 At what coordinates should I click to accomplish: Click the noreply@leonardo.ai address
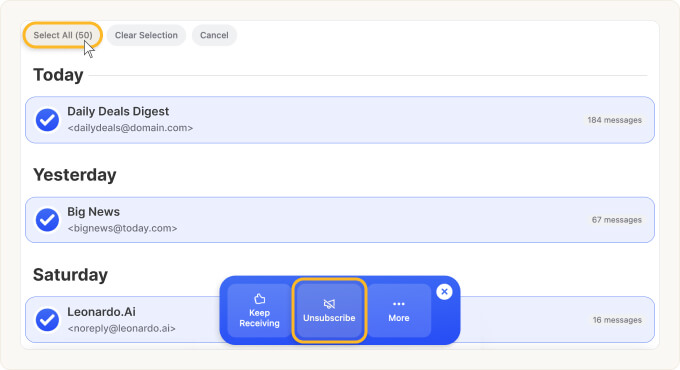(x=121, y=328)
